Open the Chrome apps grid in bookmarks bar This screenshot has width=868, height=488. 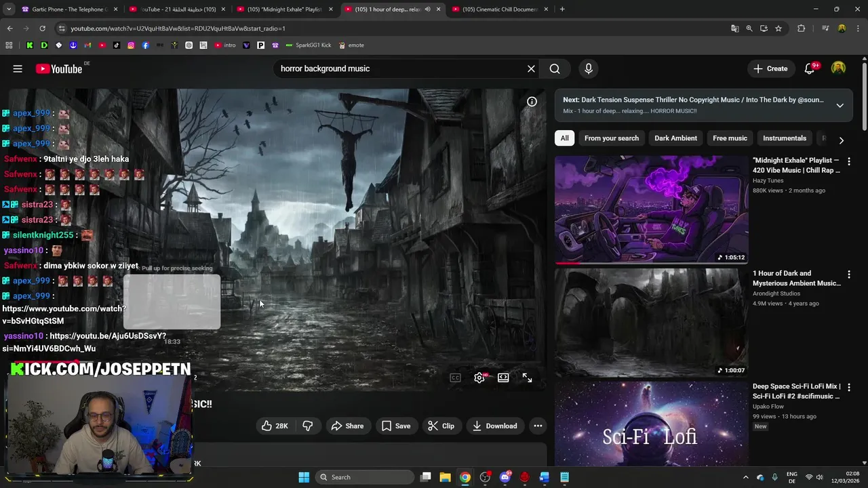9,45
